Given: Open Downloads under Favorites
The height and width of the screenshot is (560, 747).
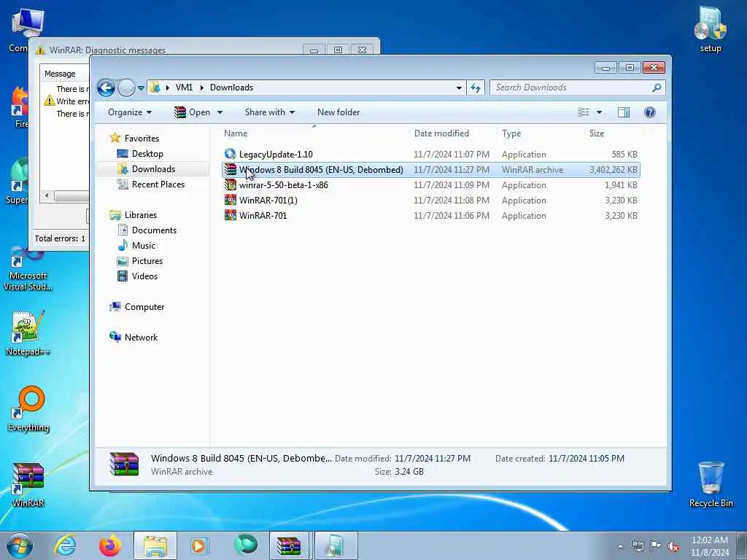Looking at the screenshot, I should 153,169.
